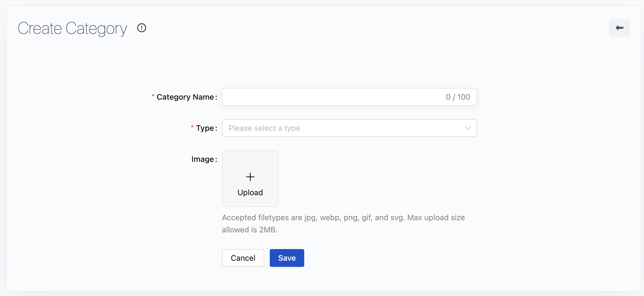Click the red asterisk beside Category Name
Viewport: 644px width, 296px height.
coord(153,96)
